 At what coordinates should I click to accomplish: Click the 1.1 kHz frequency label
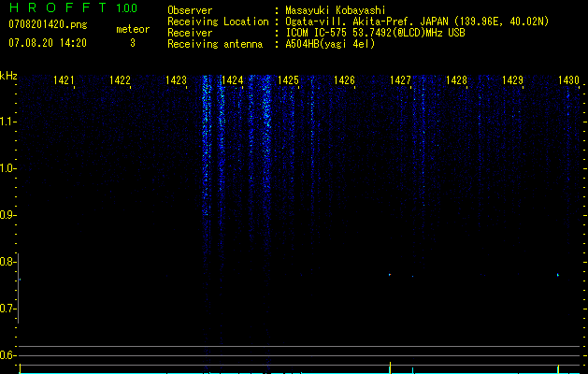point(7,122)
